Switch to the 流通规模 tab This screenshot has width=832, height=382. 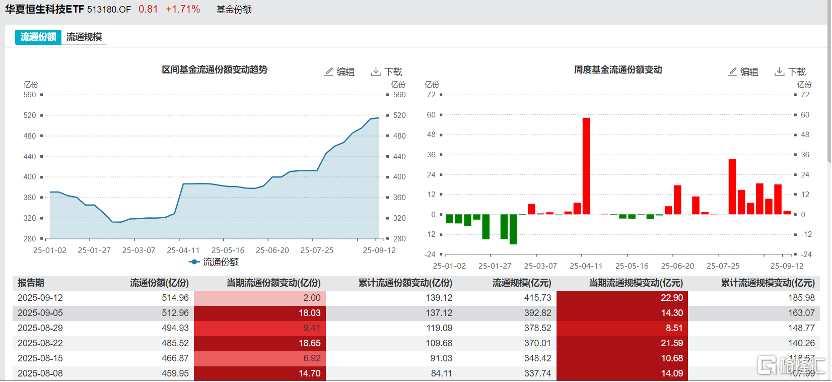(84, 37)
